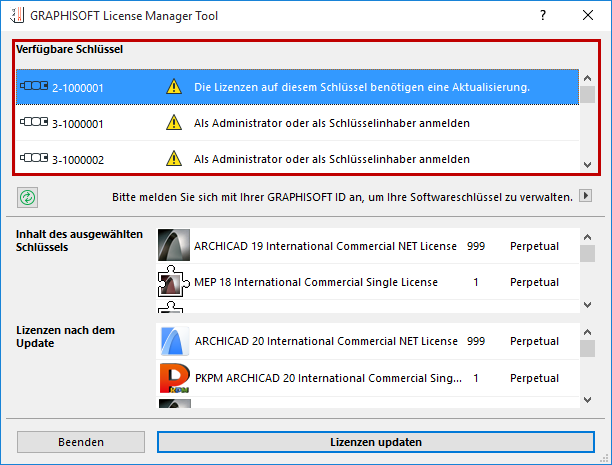Click the green refresh keys icon
The image size is (612, 465).
(27, 196)
